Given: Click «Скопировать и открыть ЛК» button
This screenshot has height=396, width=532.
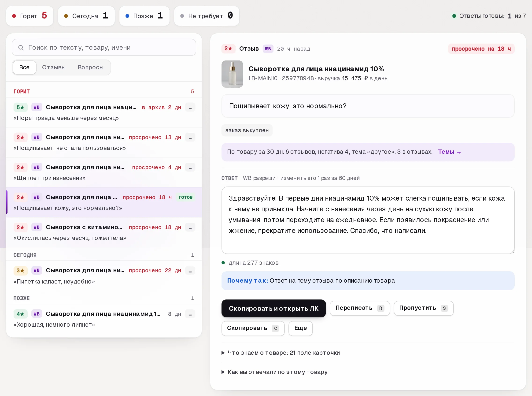Looking at the screenshot, I should (x=273, y=308).
